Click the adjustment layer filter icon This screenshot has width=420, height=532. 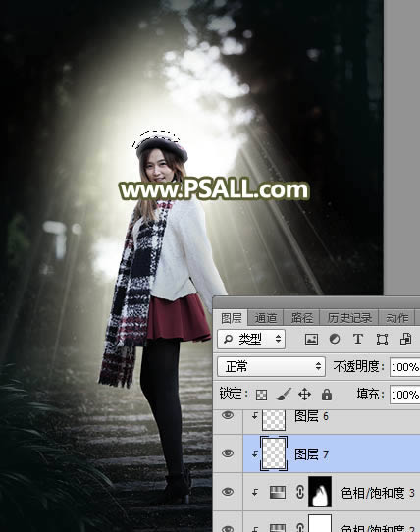click(335, 339)
